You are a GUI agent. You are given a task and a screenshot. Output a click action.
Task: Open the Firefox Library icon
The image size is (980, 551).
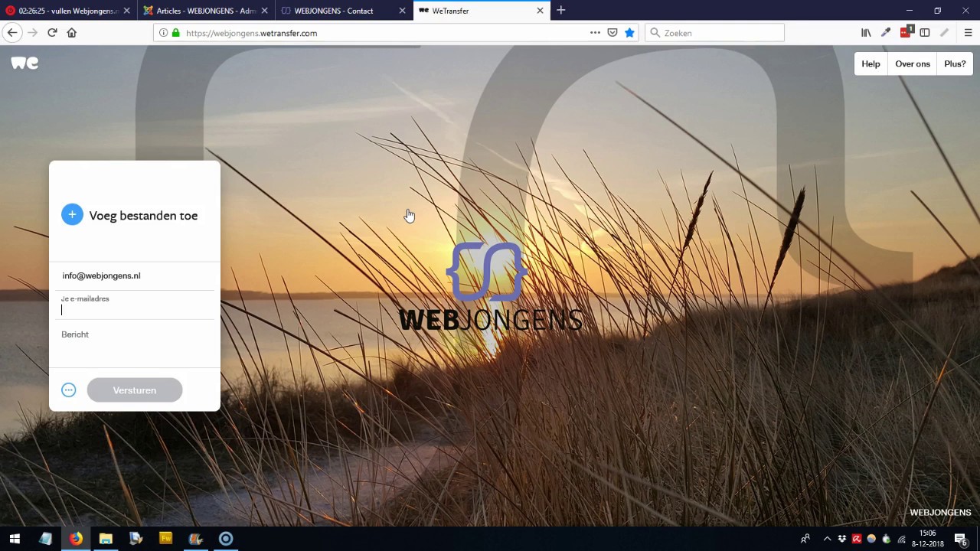[866, 33]
